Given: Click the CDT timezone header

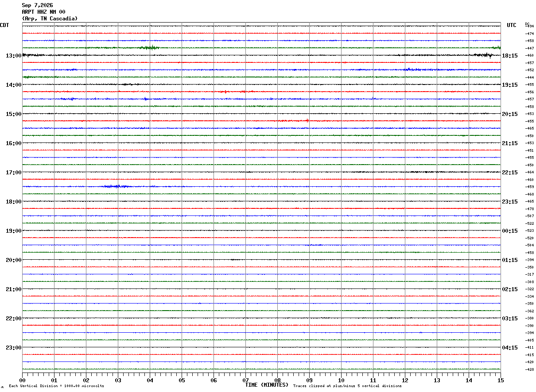Looking at the screenshot, I should coord(4,25).
